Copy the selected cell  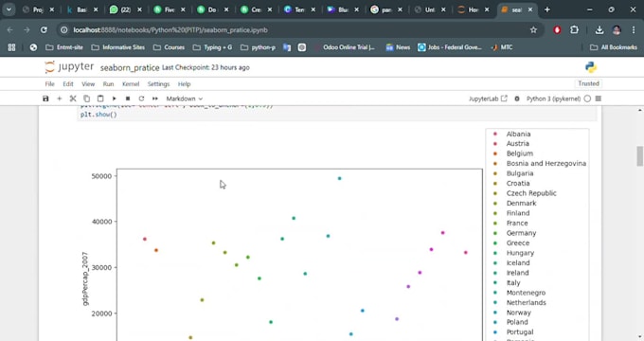pos(87,99)
